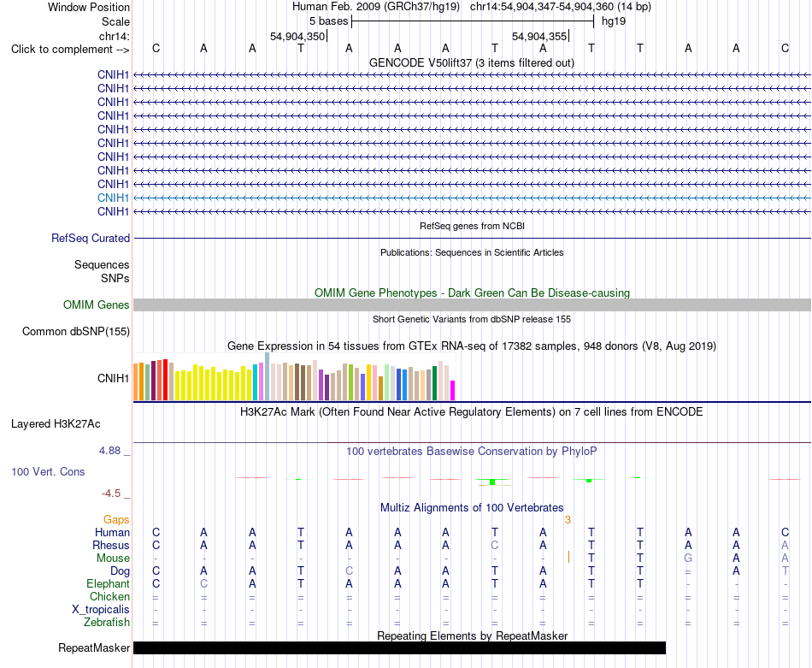Open 'Publications: Sequences in Scientific Articles' title
Viewport: 812px width, 668px height.
472,252
